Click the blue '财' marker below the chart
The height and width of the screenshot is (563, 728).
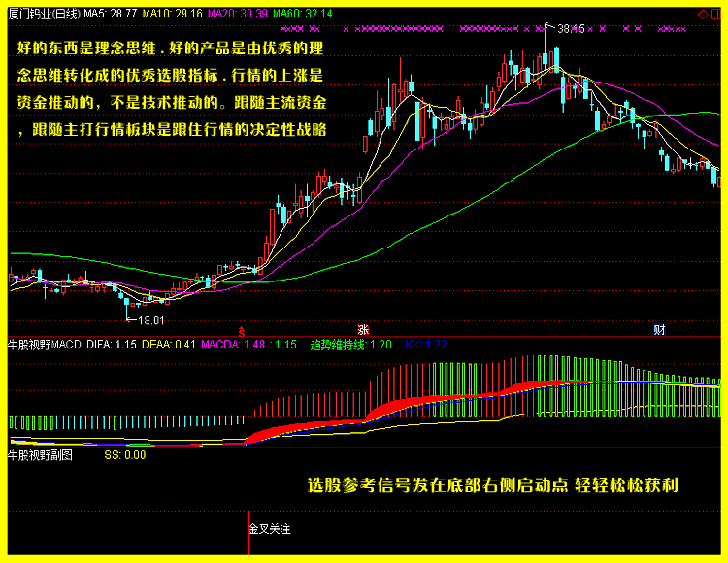659,330
